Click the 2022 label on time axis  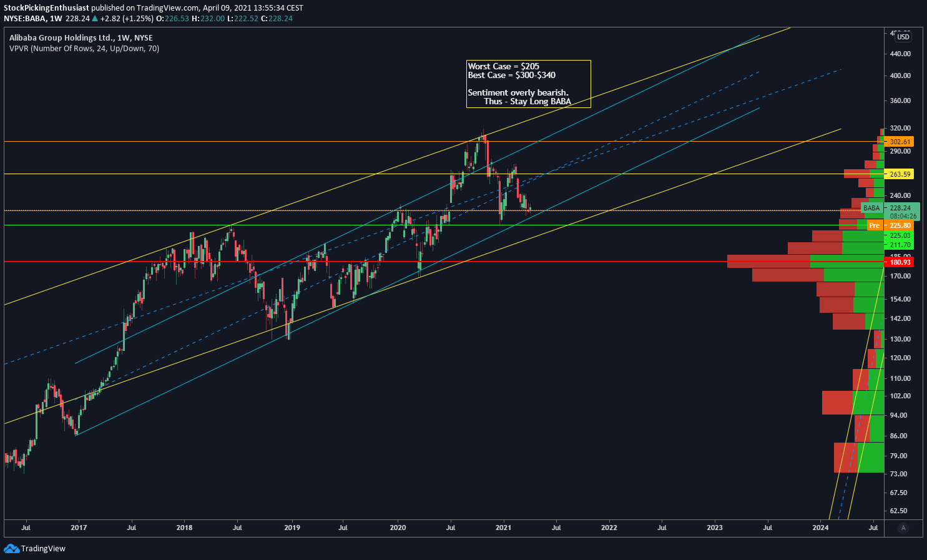(x=609, y=528)
